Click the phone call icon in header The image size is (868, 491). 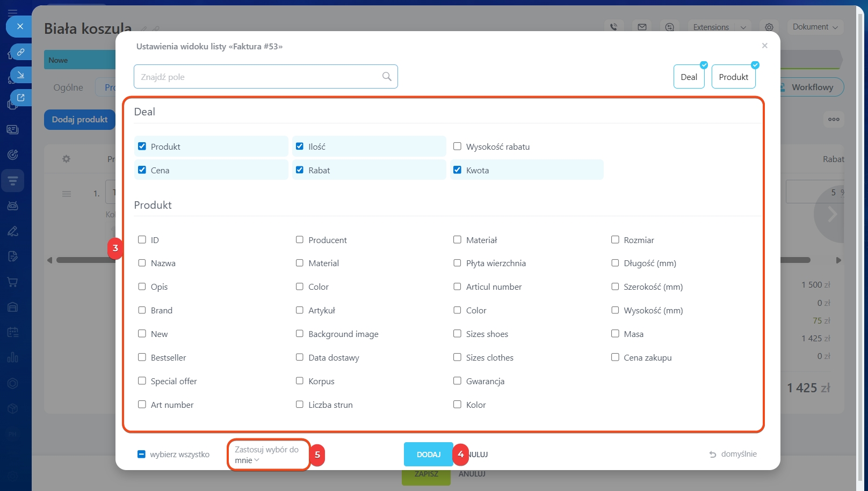[x=613, y=27]
